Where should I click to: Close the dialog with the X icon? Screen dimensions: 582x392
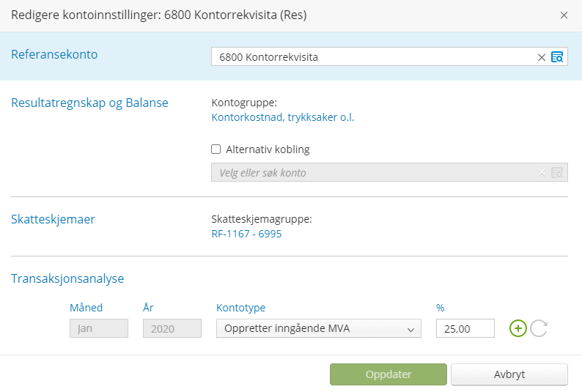coord(564,15)
